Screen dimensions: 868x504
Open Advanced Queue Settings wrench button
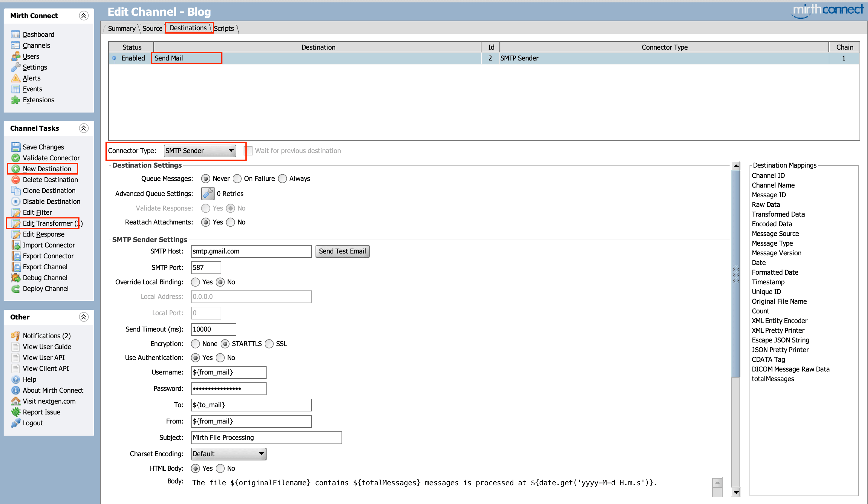coord(208,194)
